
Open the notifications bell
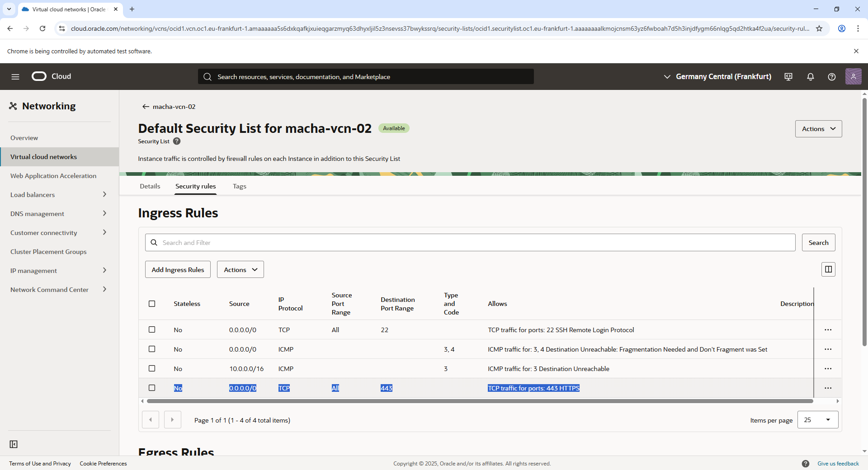[810, 77]
